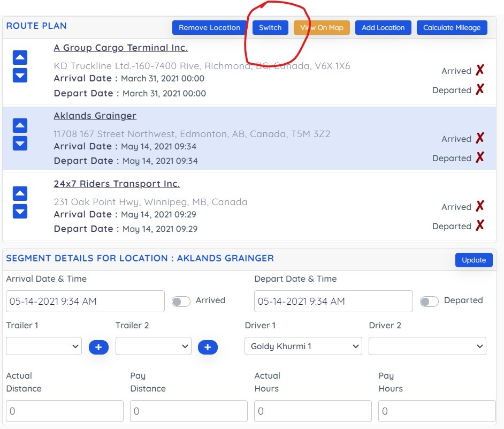This screenshot has height=429, width=504.
Task: Open the Trailer 1 dropdown
Action: [x=44, y=347]
